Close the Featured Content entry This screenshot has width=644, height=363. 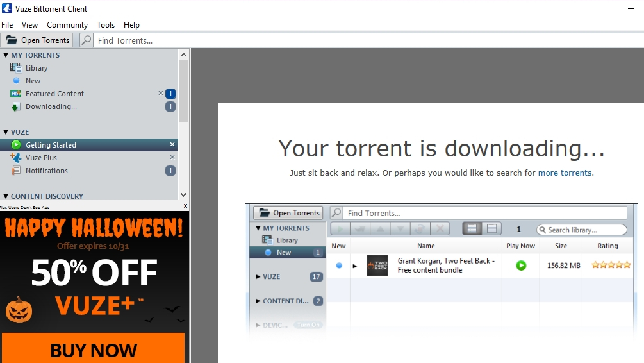tap(161, 94)
